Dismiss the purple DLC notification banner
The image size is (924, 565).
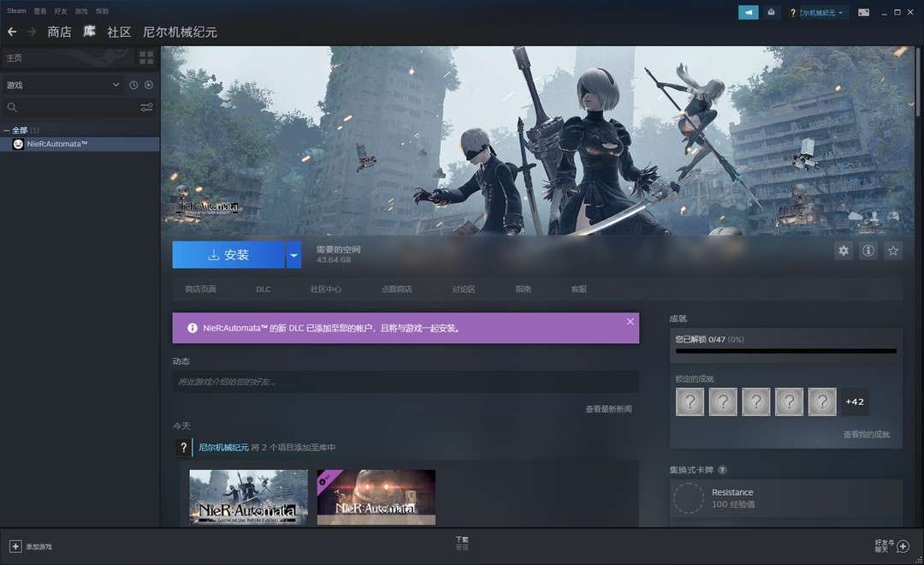(631, 322)
